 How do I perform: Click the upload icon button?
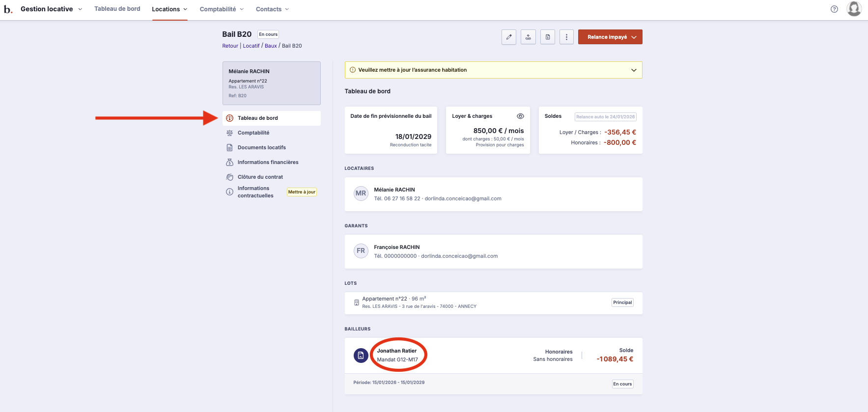[528, 37]
